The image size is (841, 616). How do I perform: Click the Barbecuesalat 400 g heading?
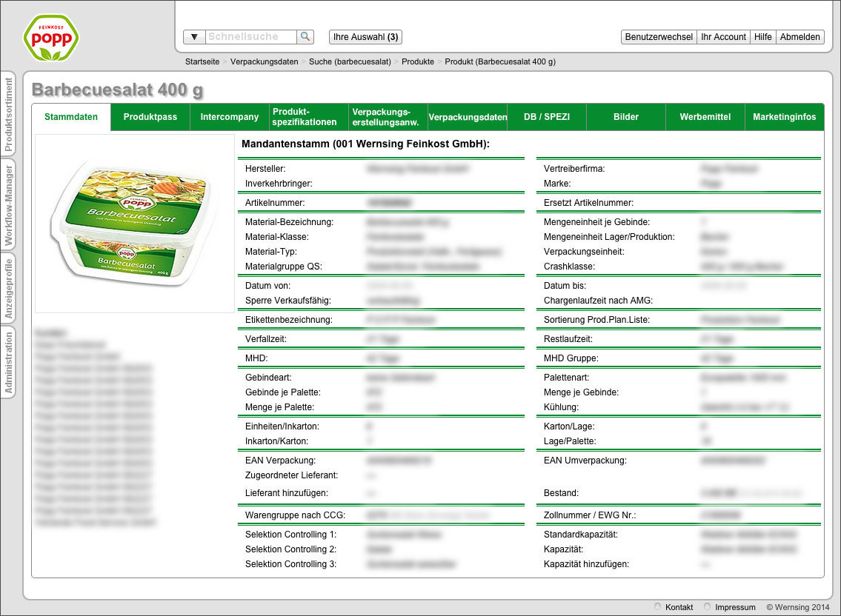[117, 90]
